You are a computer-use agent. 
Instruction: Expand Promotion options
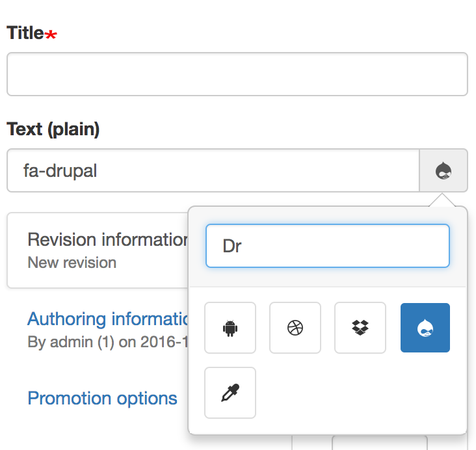coord(102,398)
